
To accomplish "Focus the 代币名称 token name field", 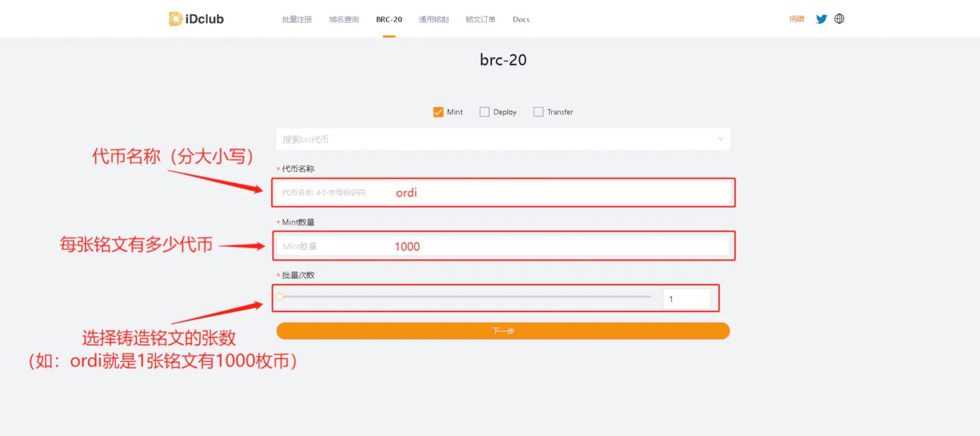I will pyautogui.click(x=503, y=192).
